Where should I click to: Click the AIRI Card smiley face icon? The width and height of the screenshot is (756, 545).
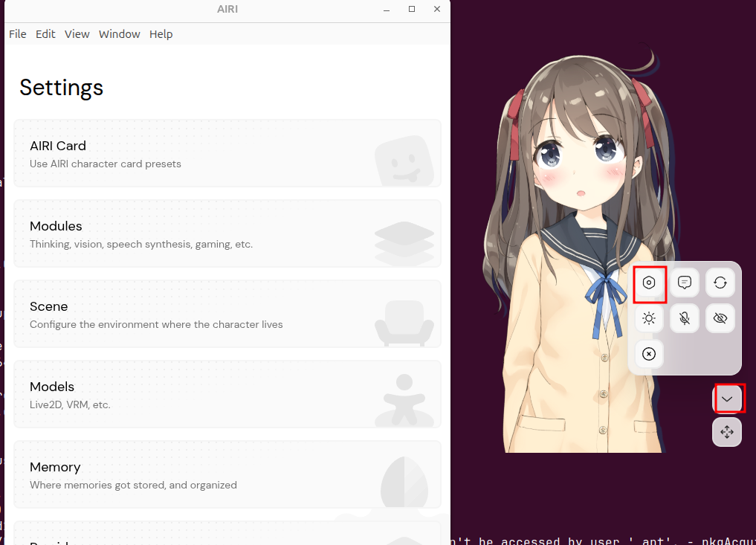404,160
